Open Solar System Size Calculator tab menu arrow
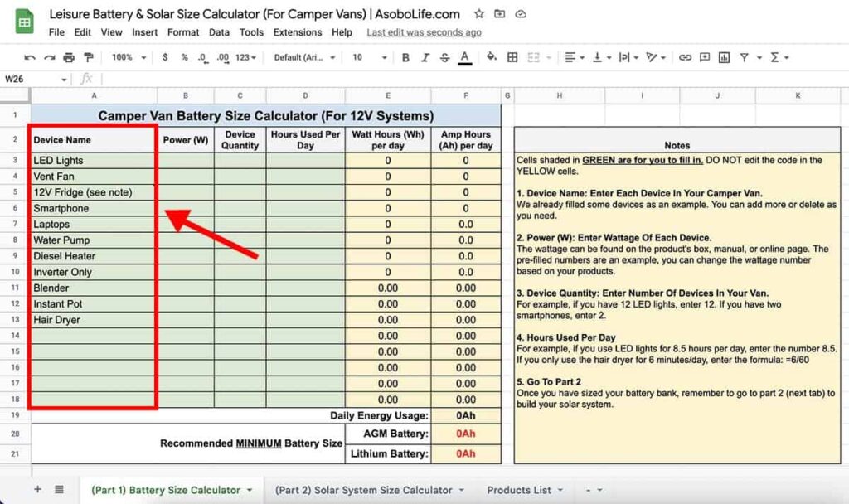The image size is (849, 504). pyautogui.click(x=462, y=490)
